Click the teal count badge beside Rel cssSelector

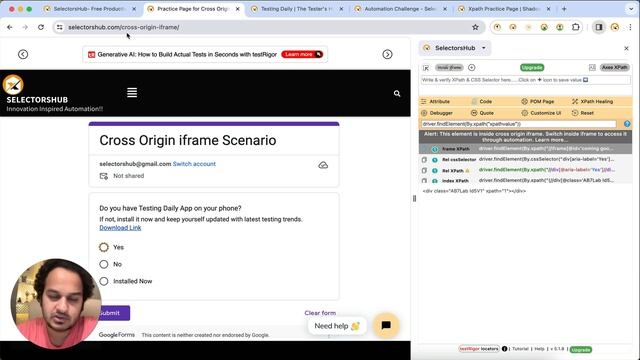[x=435, y=160]
